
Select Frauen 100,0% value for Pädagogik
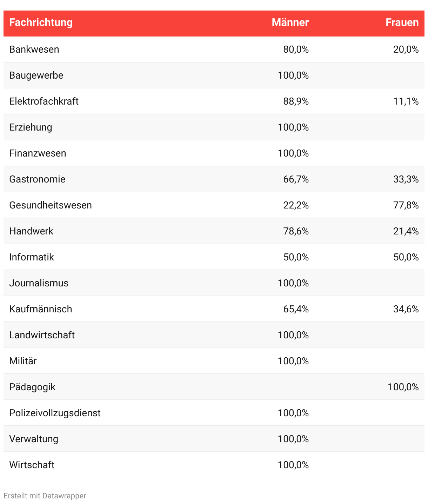click(403, 387)
